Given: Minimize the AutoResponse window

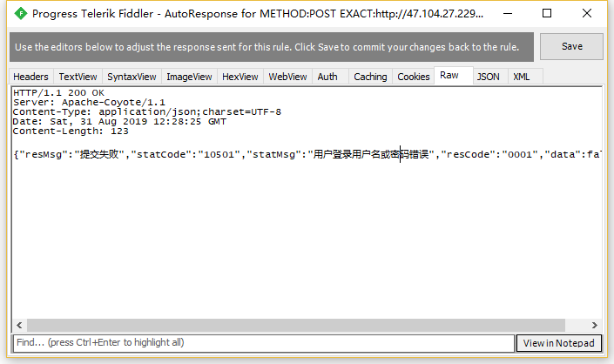Looking at the screenshot, I should pos(508,14).
